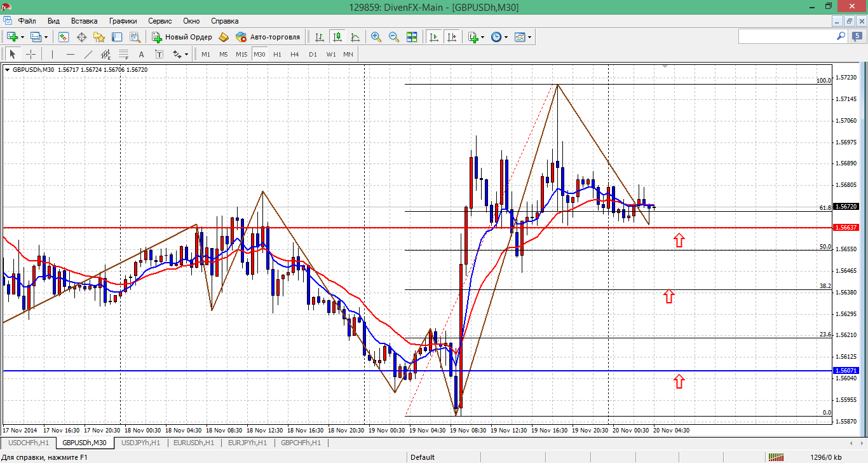Viewport: 868px width, 463px height.
Task: Switch chart to candlestick mode
Action: pos(337,37)
